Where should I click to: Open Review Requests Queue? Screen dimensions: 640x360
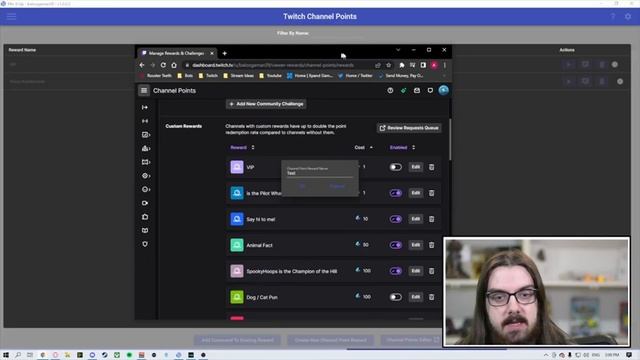click(x=409, y=128)
